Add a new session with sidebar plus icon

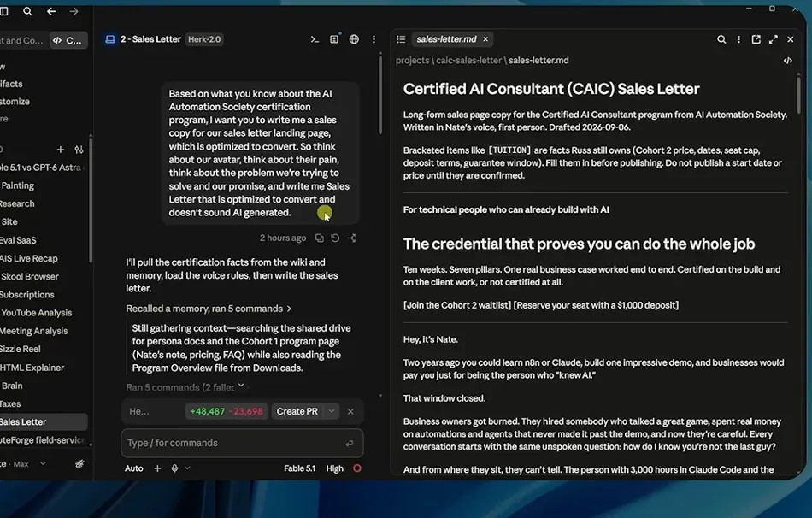pos(60,150)
